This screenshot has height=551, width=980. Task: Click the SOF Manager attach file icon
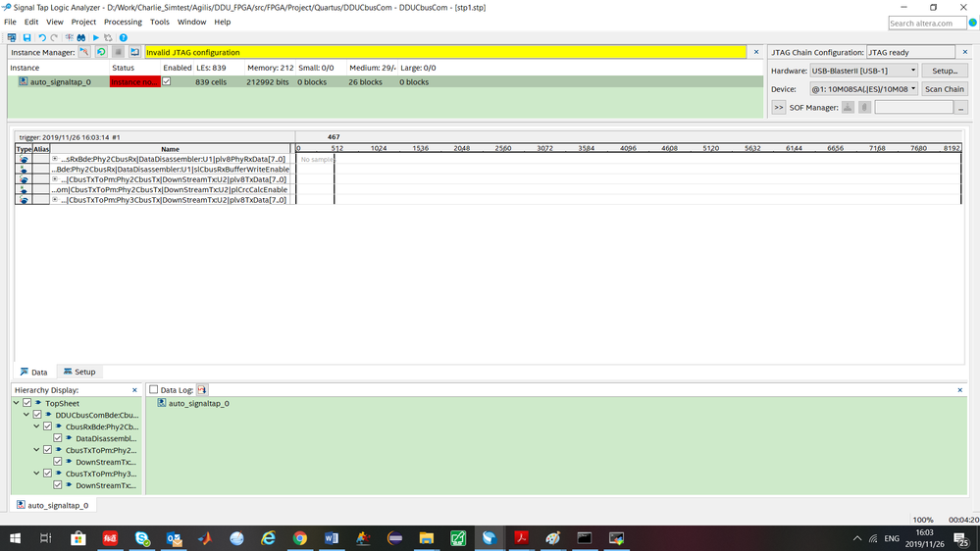click(864, 108)
